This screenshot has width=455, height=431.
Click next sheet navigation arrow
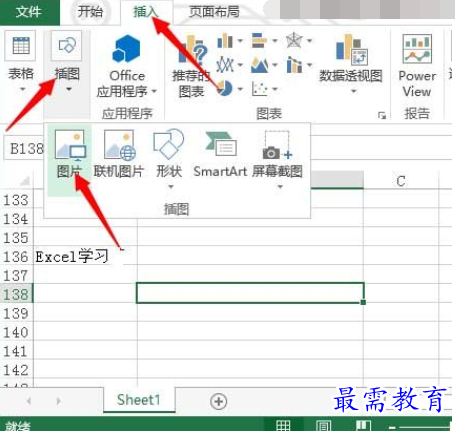pyautogui.click(x=59, y=401)
